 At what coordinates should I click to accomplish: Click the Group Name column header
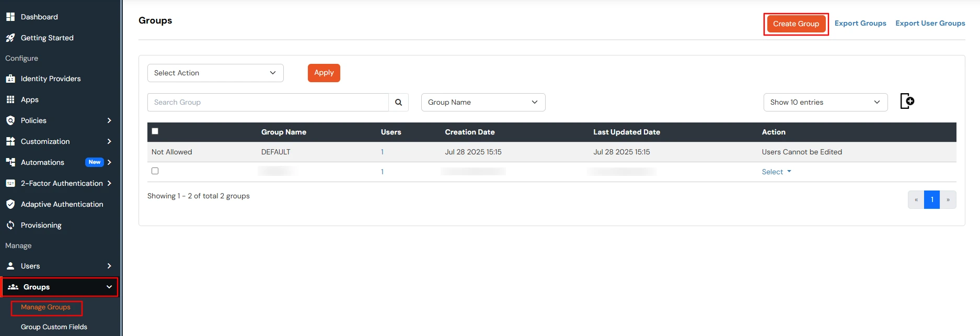pyautogui.click(x=284, y=132)
